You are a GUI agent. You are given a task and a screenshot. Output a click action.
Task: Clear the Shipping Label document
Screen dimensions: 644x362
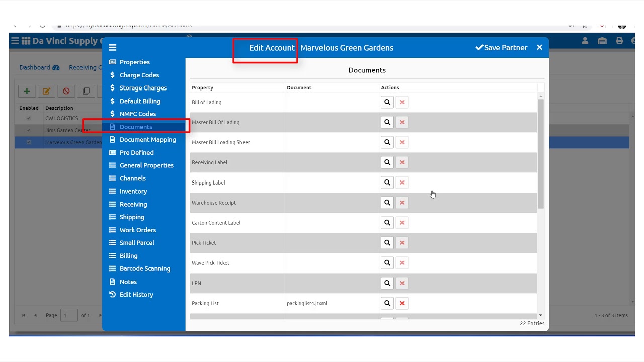pos(402,183)
